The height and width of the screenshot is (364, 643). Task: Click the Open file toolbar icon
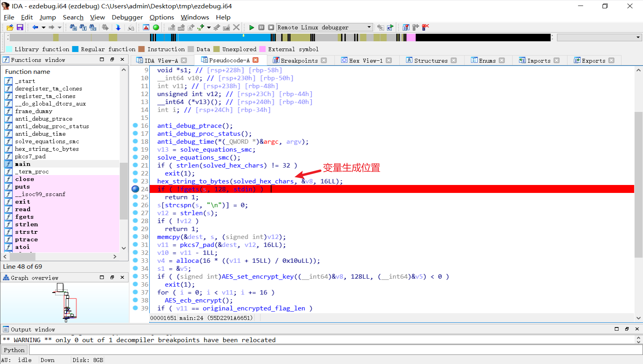click(x=10, y=27)
